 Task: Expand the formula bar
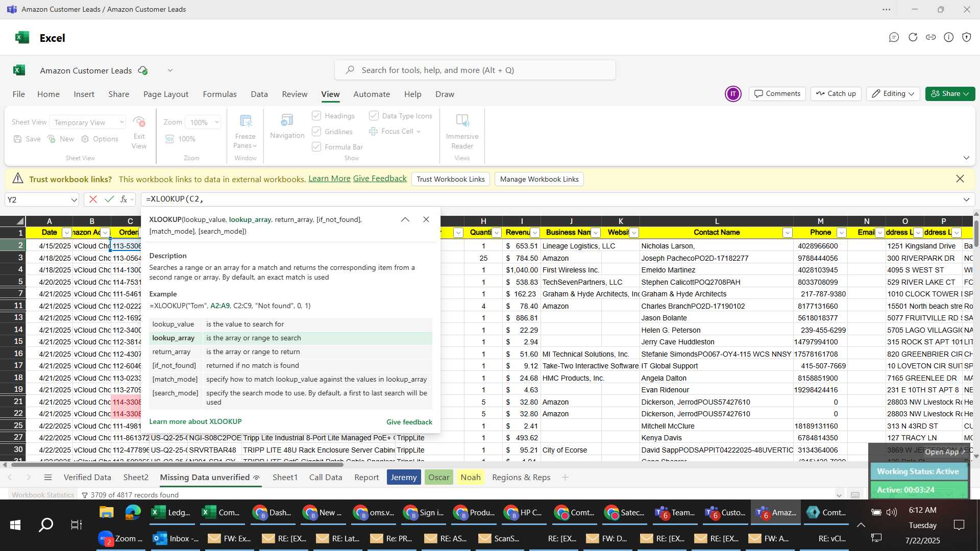tap(966, 199)
